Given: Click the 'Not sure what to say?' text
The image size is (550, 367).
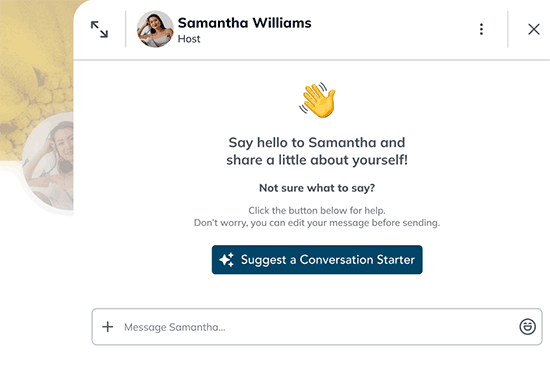Looking at the screenshot, I should click(317, 188).
